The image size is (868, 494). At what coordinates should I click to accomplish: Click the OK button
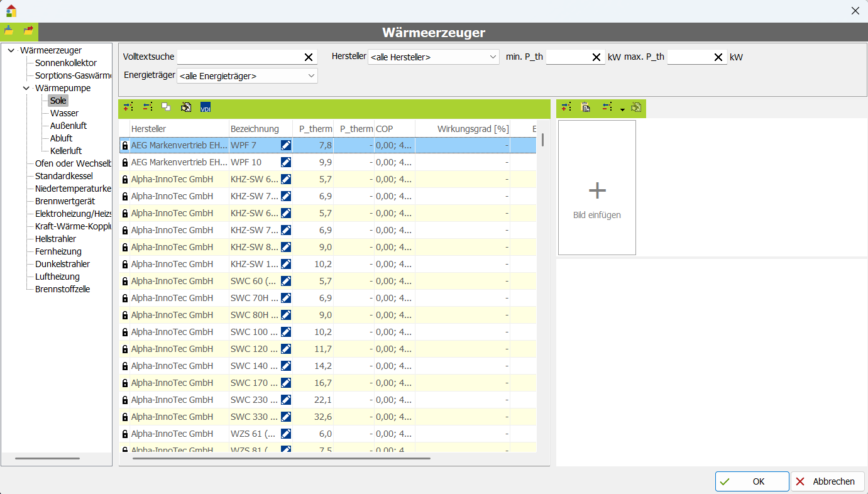(752, 481)
